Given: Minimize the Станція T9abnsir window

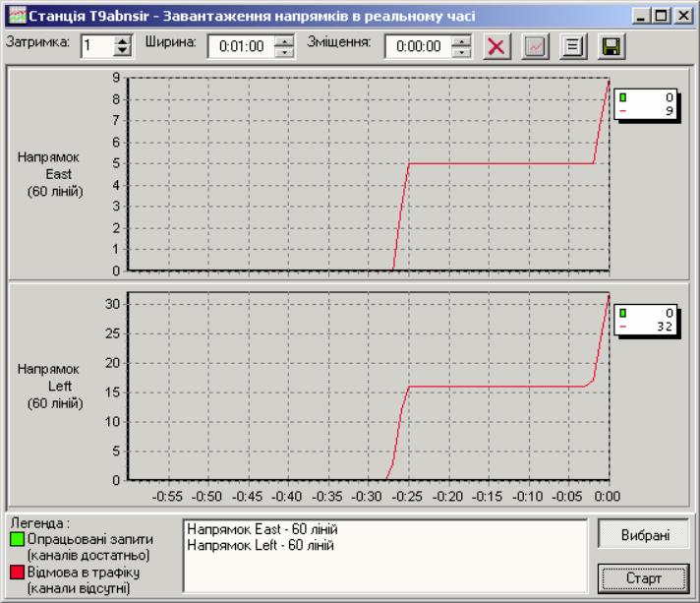Looking at the screenshot, I should coord(641,16).
